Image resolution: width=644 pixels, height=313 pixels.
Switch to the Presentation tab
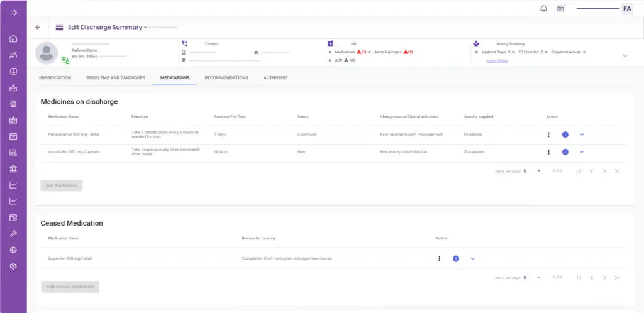tap(55, 77)
